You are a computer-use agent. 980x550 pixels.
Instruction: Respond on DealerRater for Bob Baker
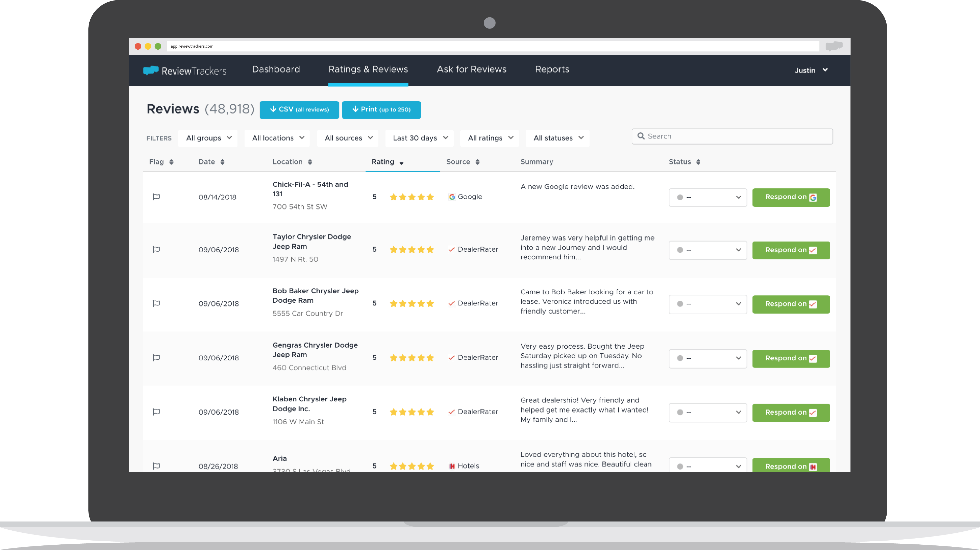click(791, 304)
